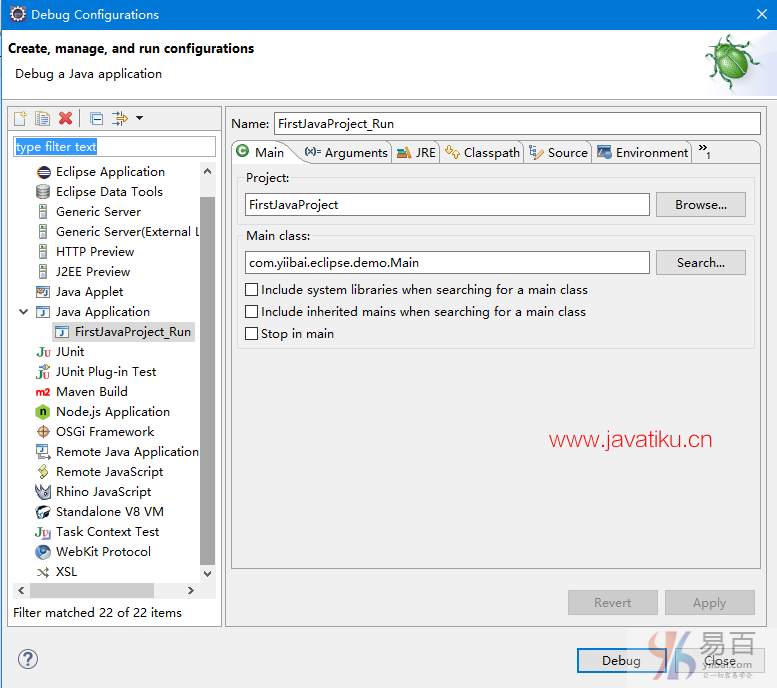Click the Main class text field
The width and height of the screenshot is (777, 688).
[x=447, y=263]
